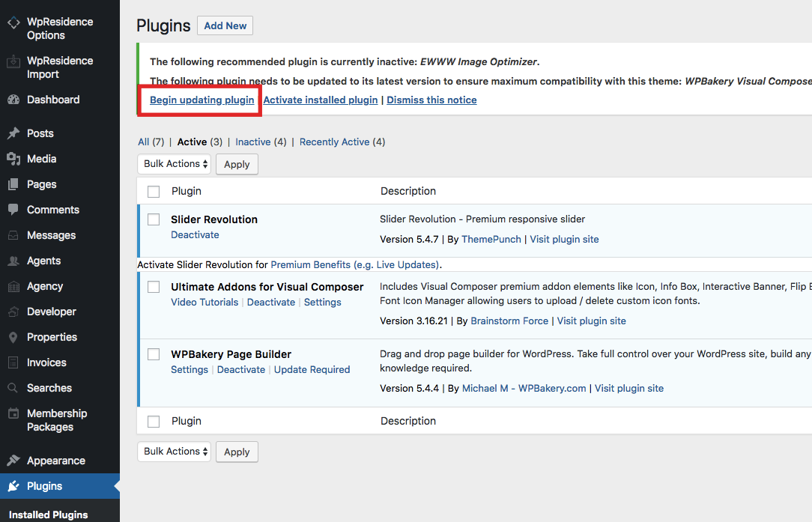The width and height of the screenshot is (812, 522).
Task: Click the Posts pushpin icon
Action: 14,133
